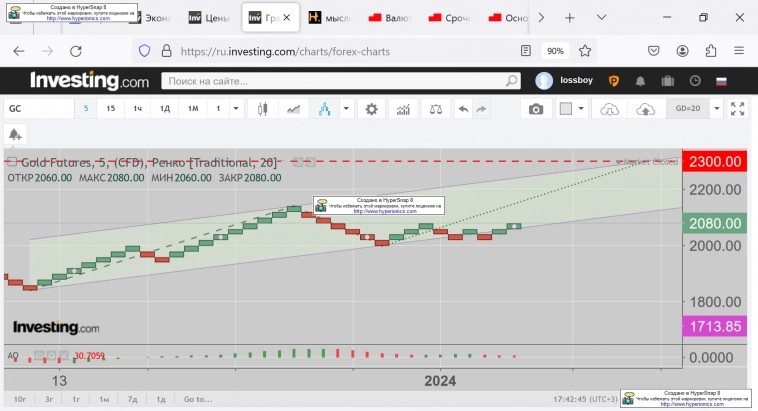Set range to 10г
The image size is (758, 411).
(x=20, y=399)
